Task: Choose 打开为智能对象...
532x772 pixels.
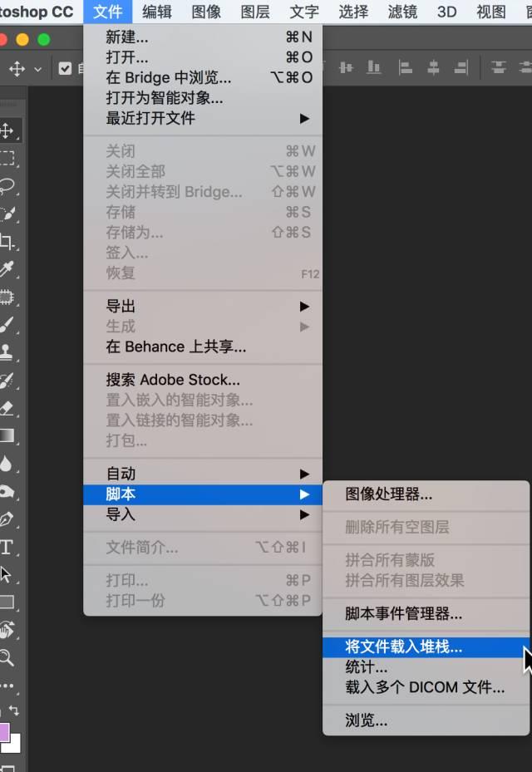Action: coord(203,97)
